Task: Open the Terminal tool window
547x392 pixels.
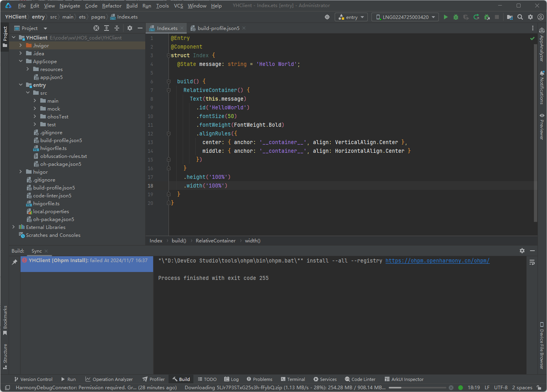Action: click(293, 379)
